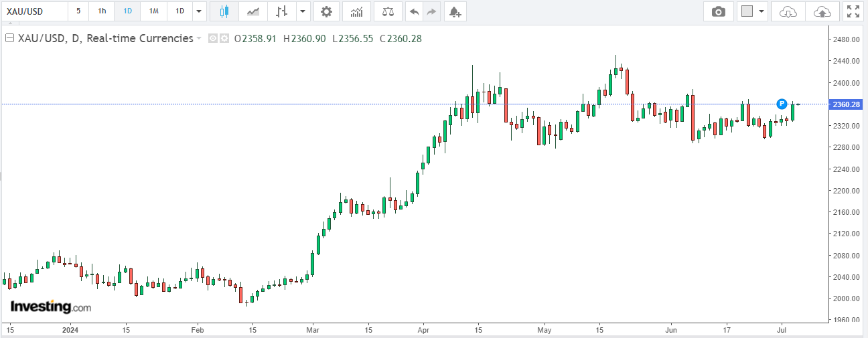
Task: Select the 5 minute interval
Action: [x=78, y=11]
